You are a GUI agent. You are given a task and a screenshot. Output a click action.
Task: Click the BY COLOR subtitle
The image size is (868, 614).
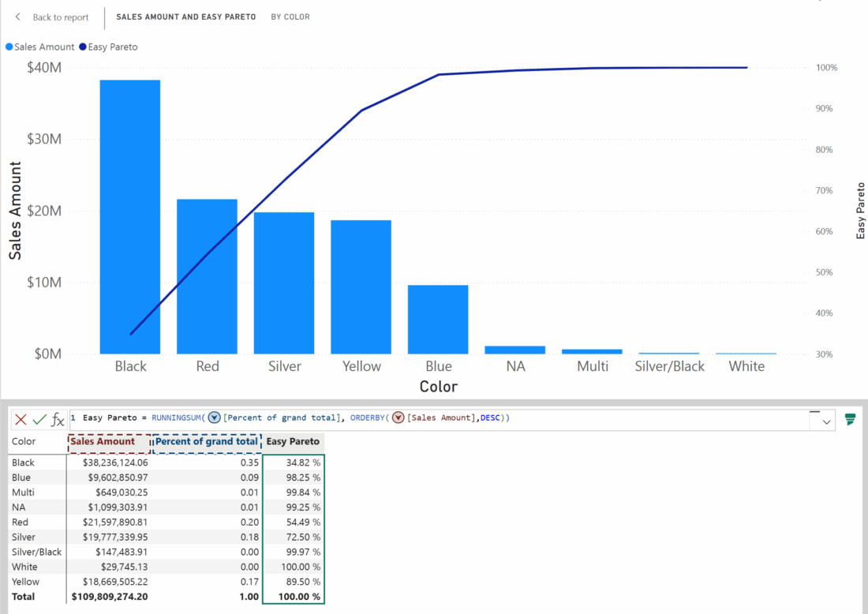(290, 17)
